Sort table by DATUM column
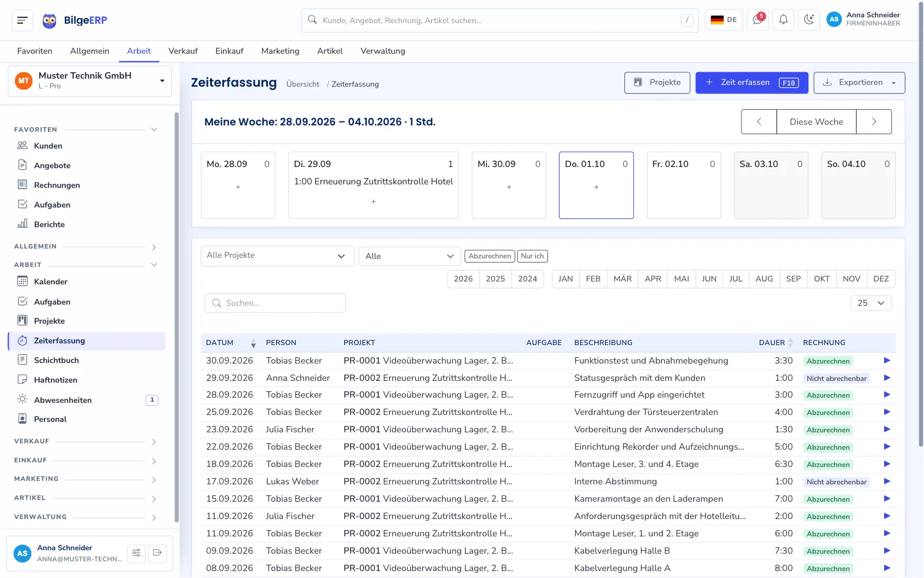This screenshot has height=578, width=924. point(231,343)
